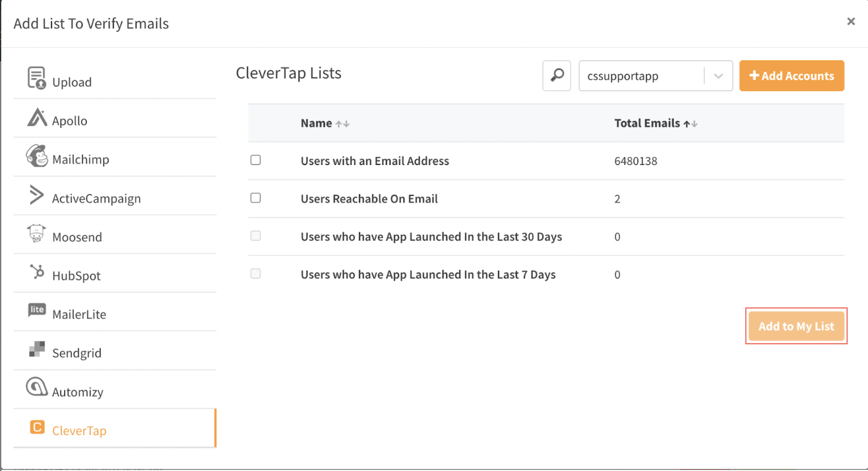Choose the Moosend cow icon
This screenshot has height=471, width=868.
36,233
